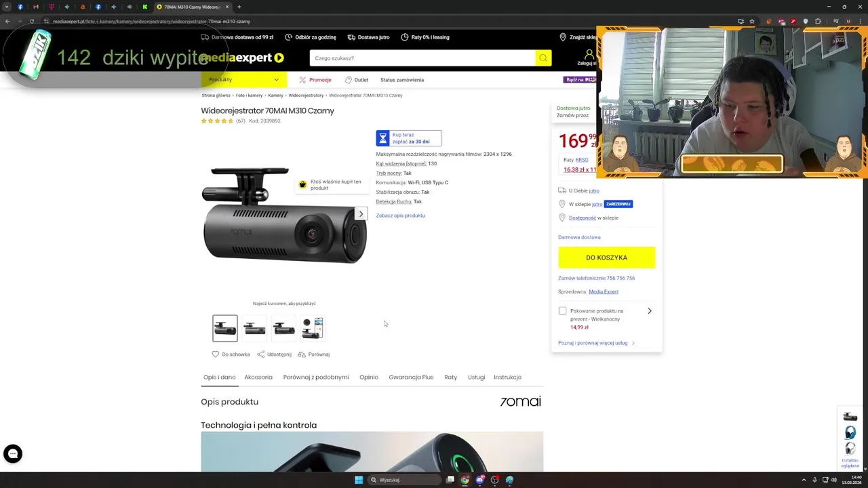Image resolution: width=868 pixels, height=488 pixels.
Task: Click the product star rating
Action: [x=218, y=121]
